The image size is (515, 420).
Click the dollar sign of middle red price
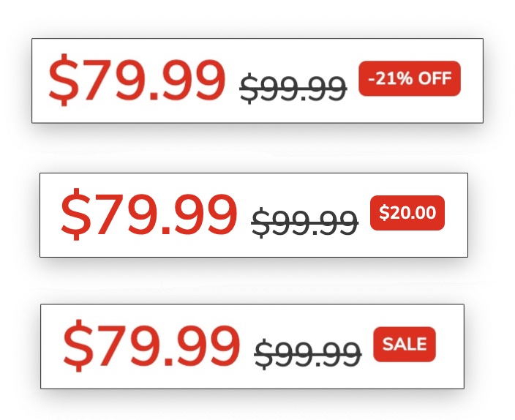click(76, 214)
